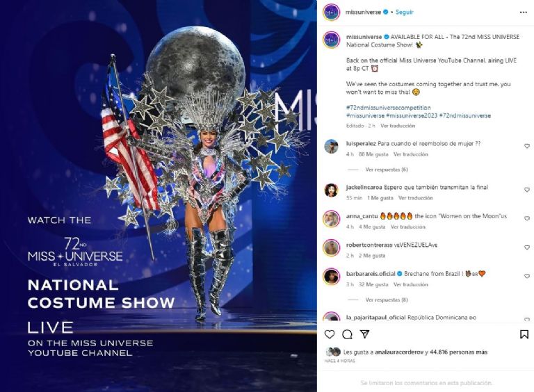
Task: Open the National Costume Show post image
Action: click(159, 196)
